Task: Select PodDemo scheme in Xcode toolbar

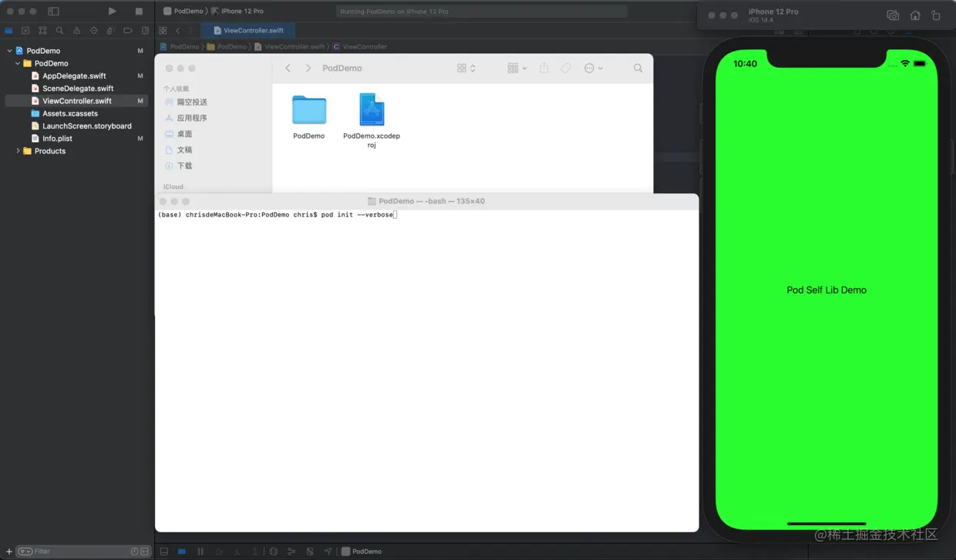Action: pyautogui.click(x=183, y=12)
